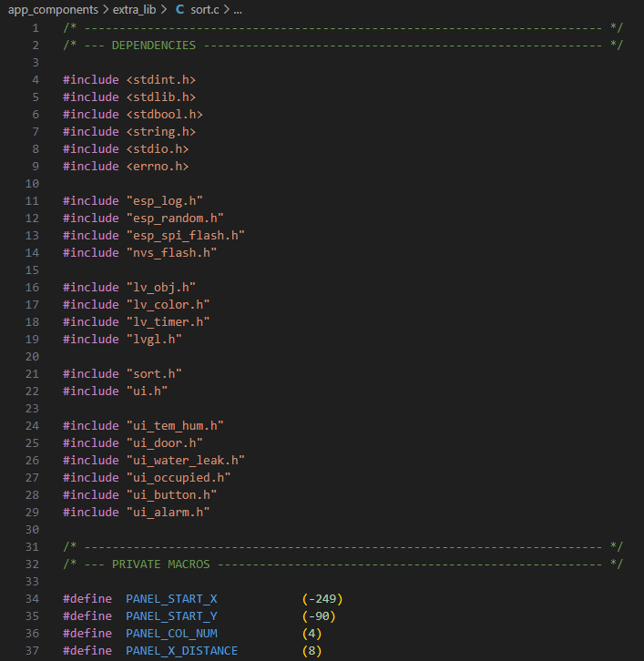Click the DEPENDENCIES comment heading
This screenshot has height=661, width=644.
tap(154, 46)
